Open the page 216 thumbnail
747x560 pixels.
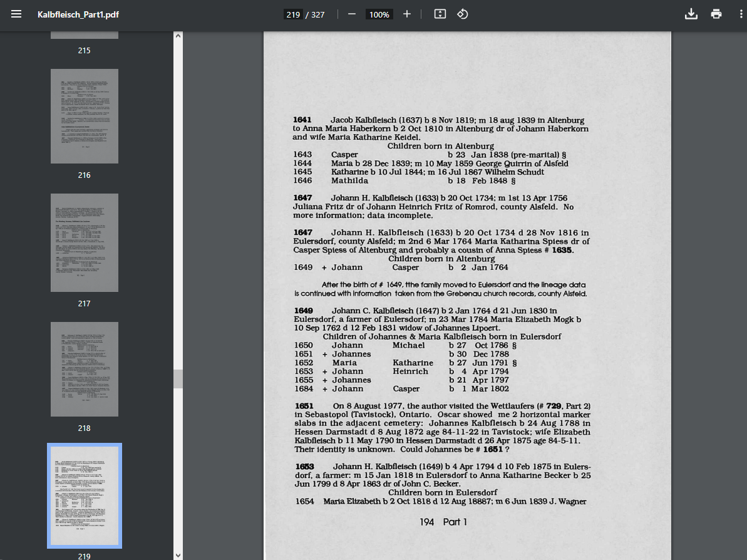pyautogui.click(x=85, y=117)
